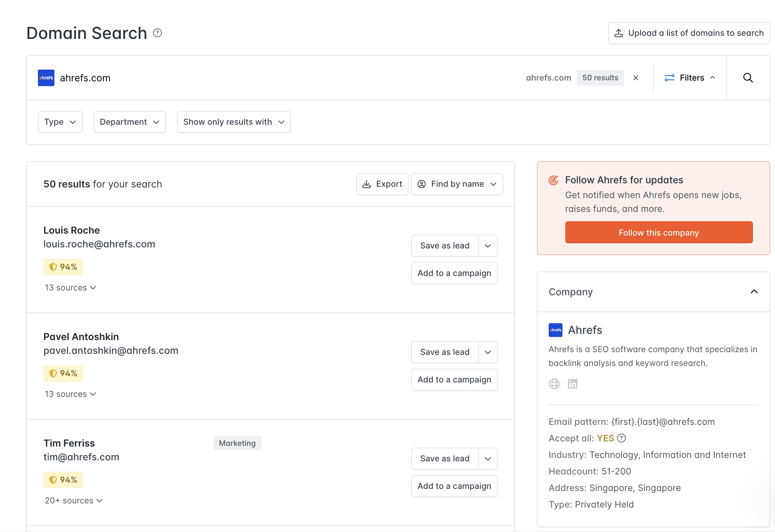Click Upload a list of domains to search
Screen dimensions: 775x532
[x=689, y=33]
